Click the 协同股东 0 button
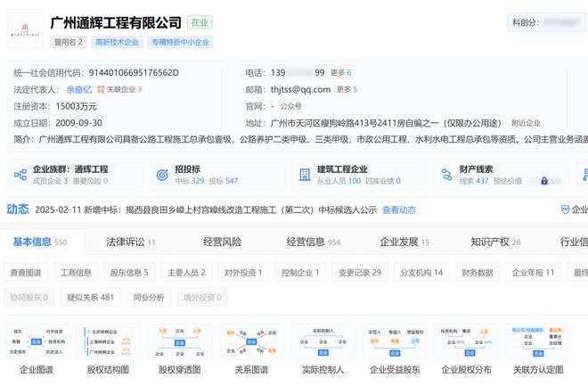Viewport: 588px width, 386px height. click(x=29, y=298)
